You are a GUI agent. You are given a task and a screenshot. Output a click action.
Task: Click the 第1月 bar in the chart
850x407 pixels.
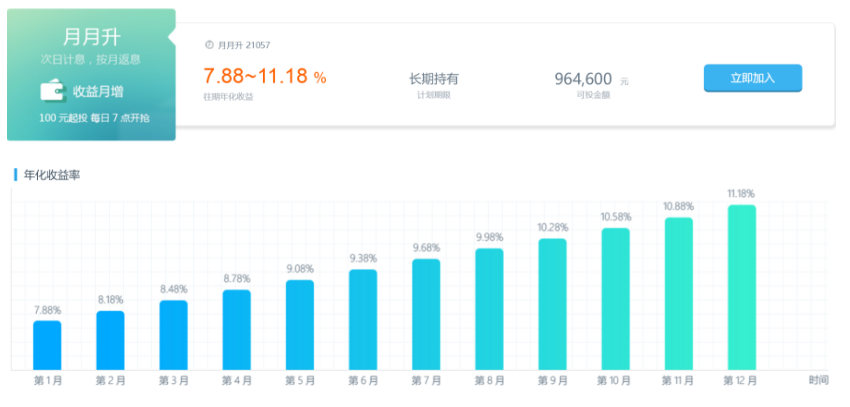point(47,345)
